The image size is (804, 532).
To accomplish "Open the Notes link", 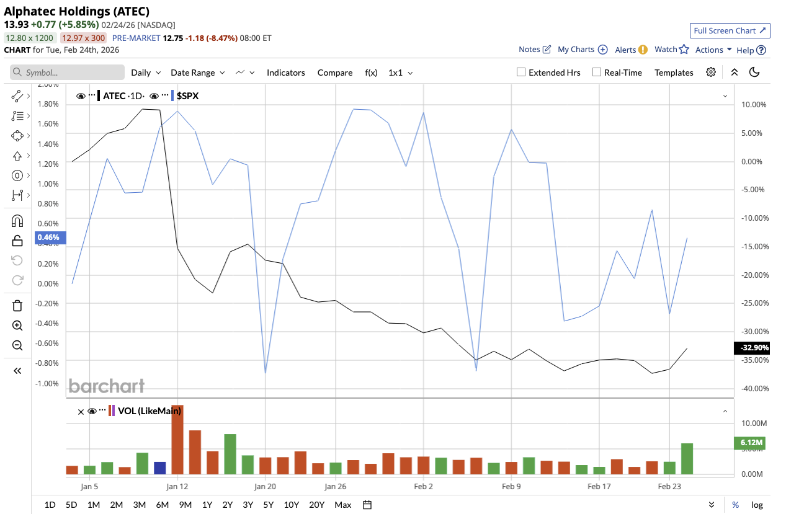I will pyautogui.click(x=535, y=50).
